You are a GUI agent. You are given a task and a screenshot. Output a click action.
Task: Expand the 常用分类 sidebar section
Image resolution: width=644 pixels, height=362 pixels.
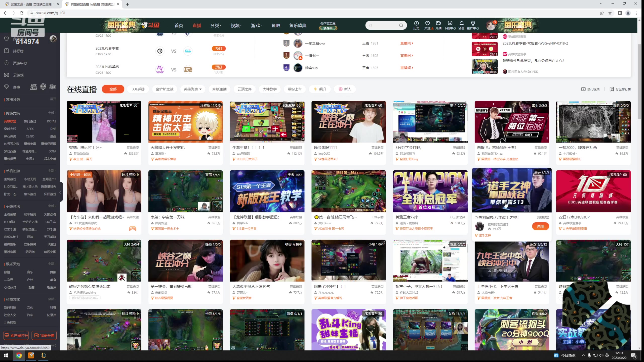coord(53,99)
